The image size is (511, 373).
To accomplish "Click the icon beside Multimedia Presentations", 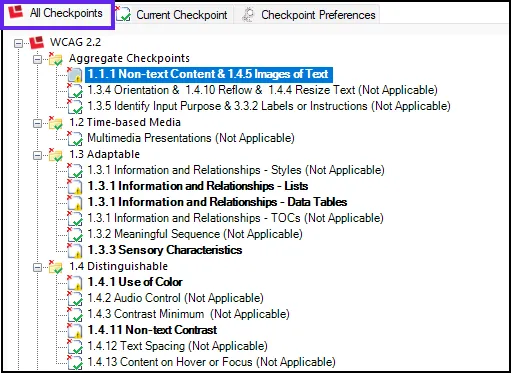I will click(75, 138).
